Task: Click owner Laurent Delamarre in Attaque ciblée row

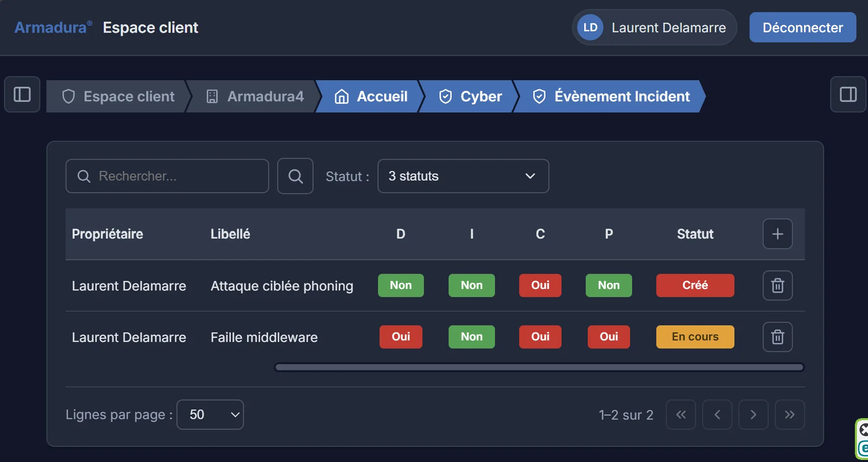Action: (x=129, y=286)
